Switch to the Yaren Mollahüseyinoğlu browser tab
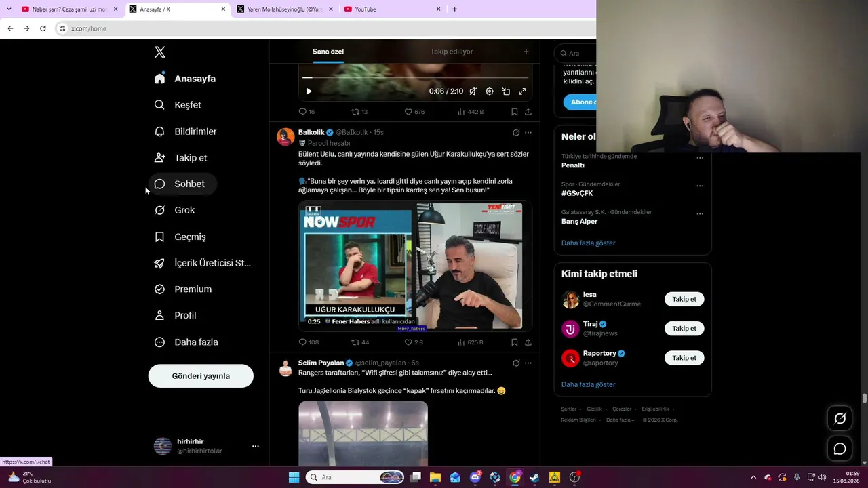The height and width of the screenshot is (488, 868). click(x=284, y=9)
